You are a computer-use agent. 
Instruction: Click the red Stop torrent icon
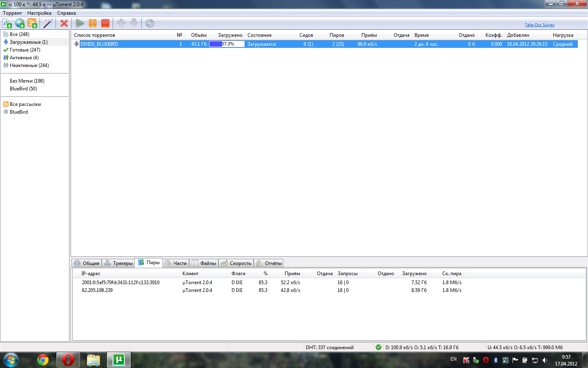tap(105, 23)
